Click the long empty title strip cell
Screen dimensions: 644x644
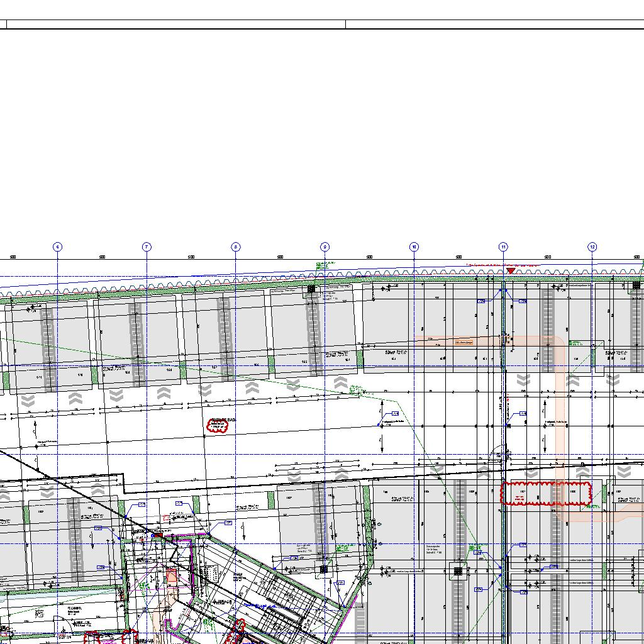[x=175, y=25]
